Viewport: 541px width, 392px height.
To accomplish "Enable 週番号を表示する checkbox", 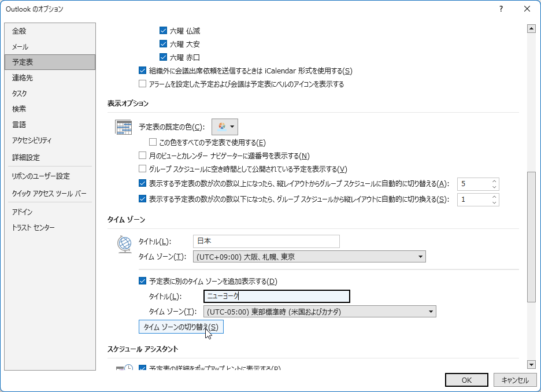I will pyautogui.click(x=143, y=156).
